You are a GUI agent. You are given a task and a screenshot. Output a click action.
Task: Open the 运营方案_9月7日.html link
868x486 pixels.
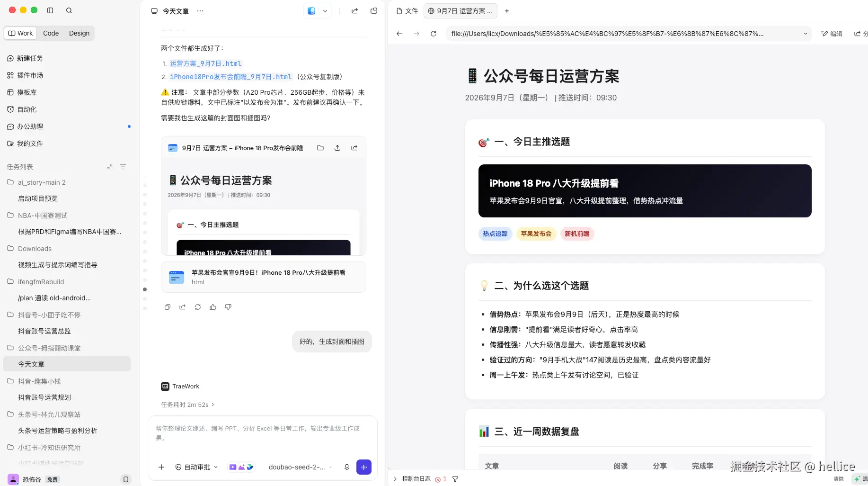coord(205,63)
